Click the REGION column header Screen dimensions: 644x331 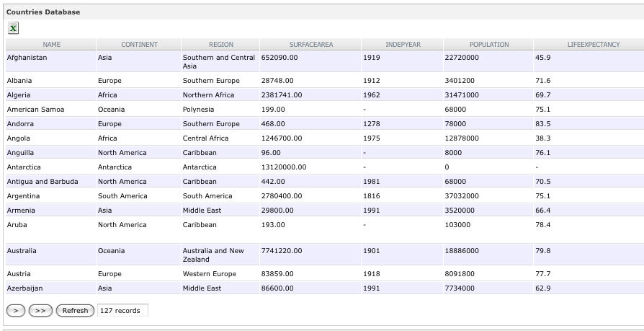coord(221,45)
